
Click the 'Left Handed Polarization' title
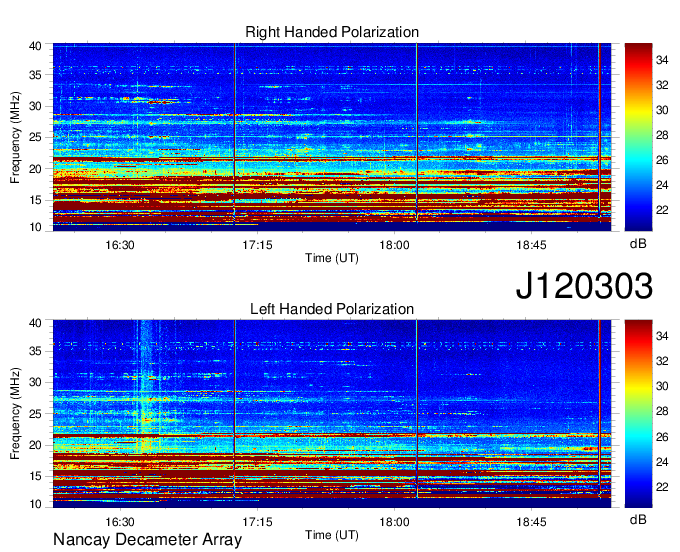tap(332, 309)
